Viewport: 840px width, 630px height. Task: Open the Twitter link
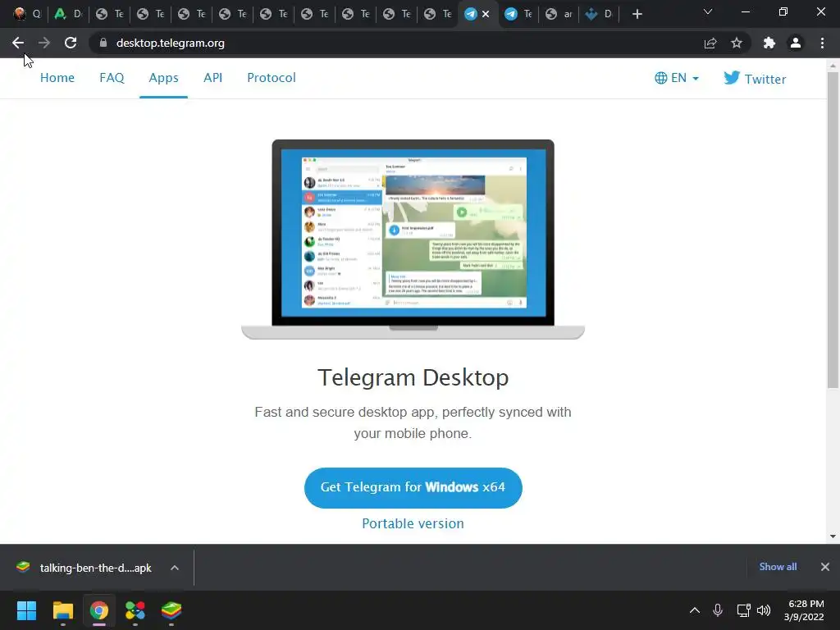(x=755, y=79)
